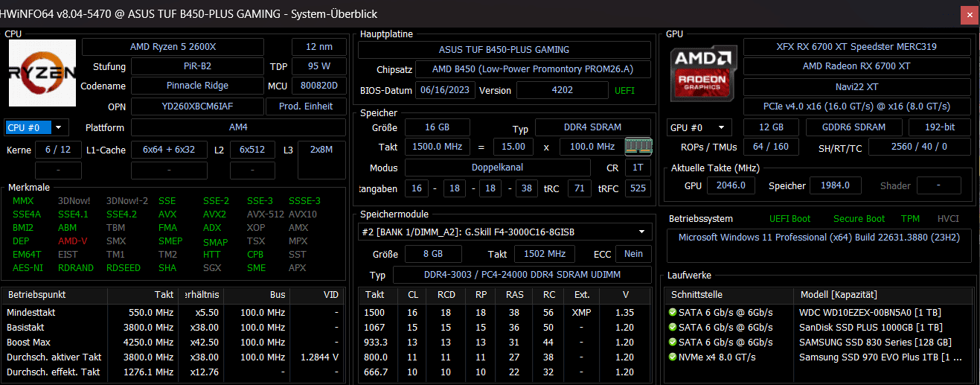Click the ASUS TUF B450-PLUS GAMING mainboard field
The height and width of the screenshot is (385, 980).
click(x=504, y=50)
